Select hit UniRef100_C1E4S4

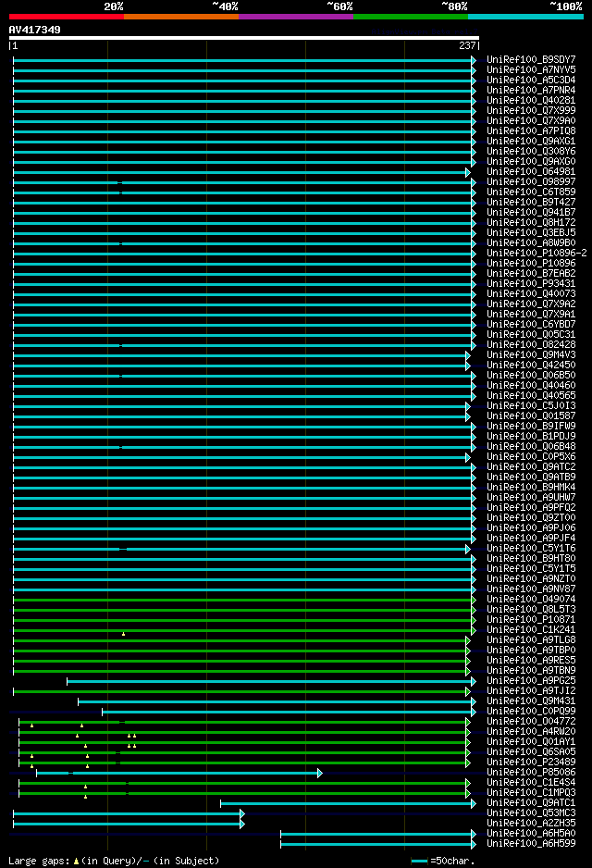(x=531, y=783)
